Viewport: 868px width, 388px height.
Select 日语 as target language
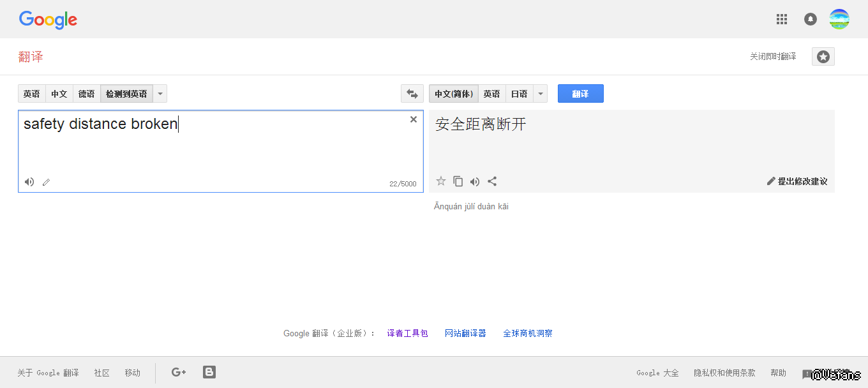click(x=520, y=94)
